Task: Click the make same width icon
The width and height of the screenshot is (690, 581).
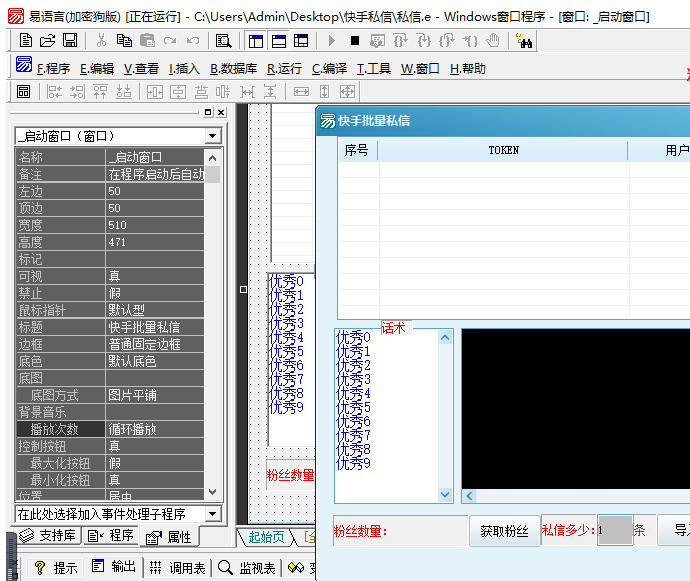Action: click(301, 92)
